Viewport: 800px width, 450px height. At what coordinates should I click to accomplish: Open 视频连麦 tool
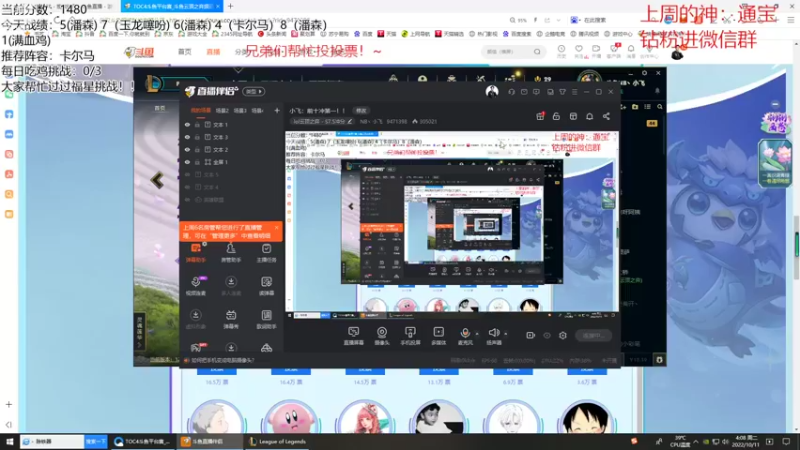click(x=196, y=286)
